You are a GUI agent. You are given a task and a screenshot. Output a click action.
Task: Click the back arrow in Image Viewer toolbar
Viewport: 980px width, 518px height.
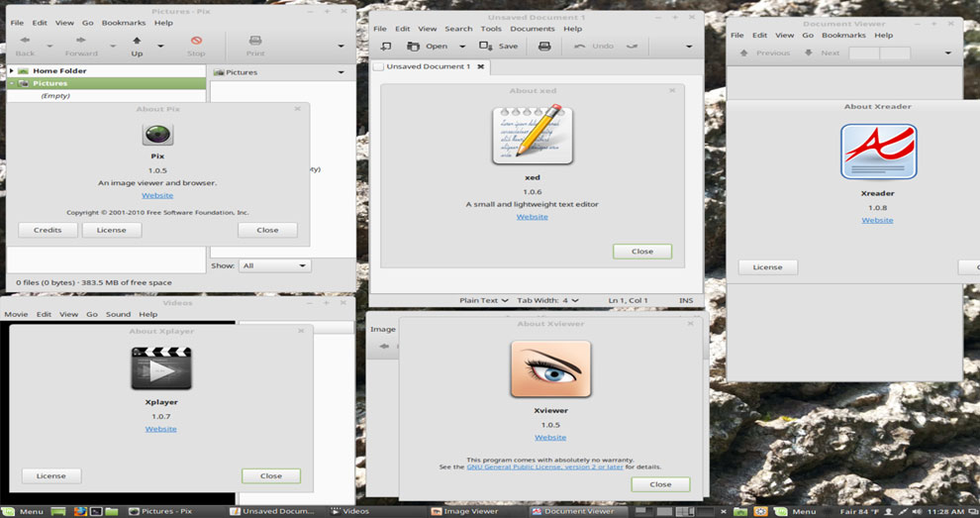point(384,346)
